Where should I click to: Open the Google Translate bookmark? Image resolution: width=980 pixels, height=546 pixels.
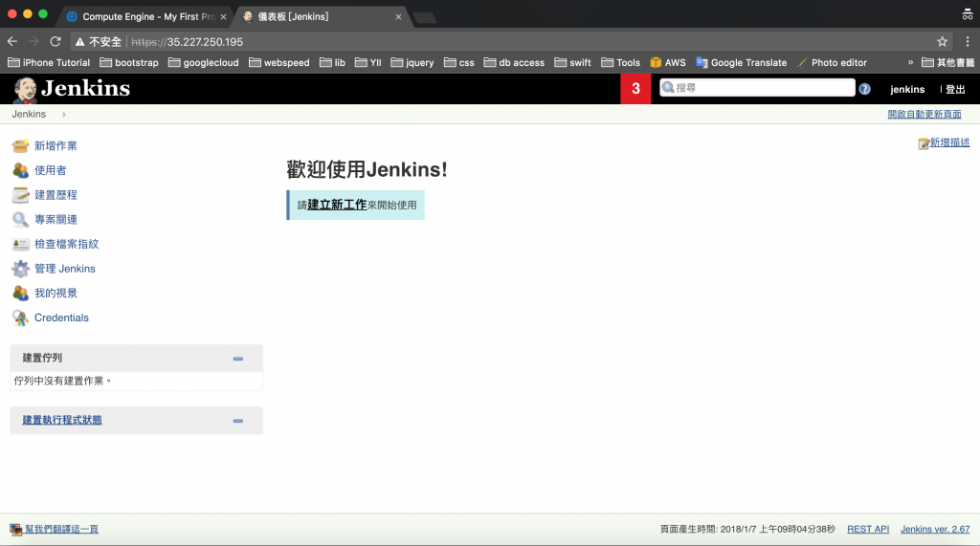pos(742,62)
